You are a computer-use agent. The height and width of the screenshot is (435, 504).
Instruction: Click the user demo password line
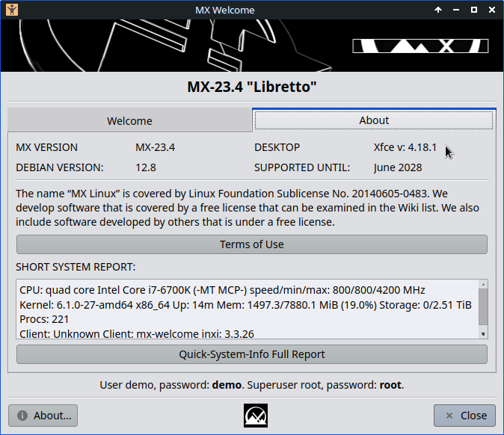[x=252, y=385]
